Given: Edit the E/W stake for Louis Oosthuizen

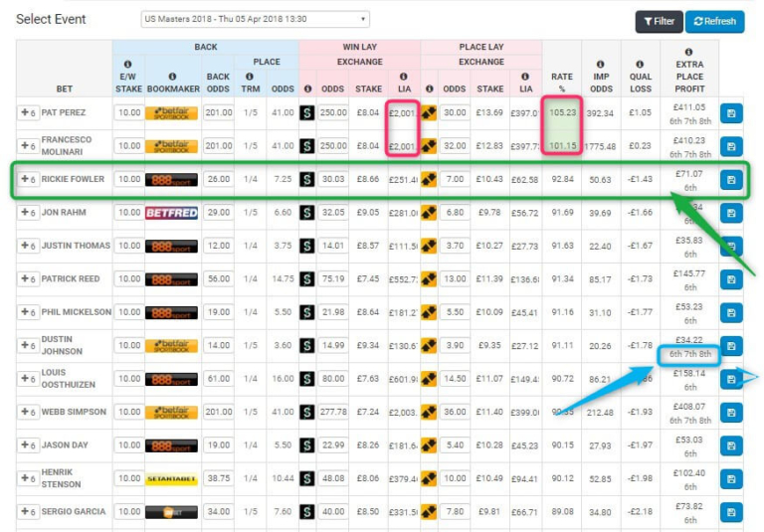Looking at the screenshot, I should point(128,379).
